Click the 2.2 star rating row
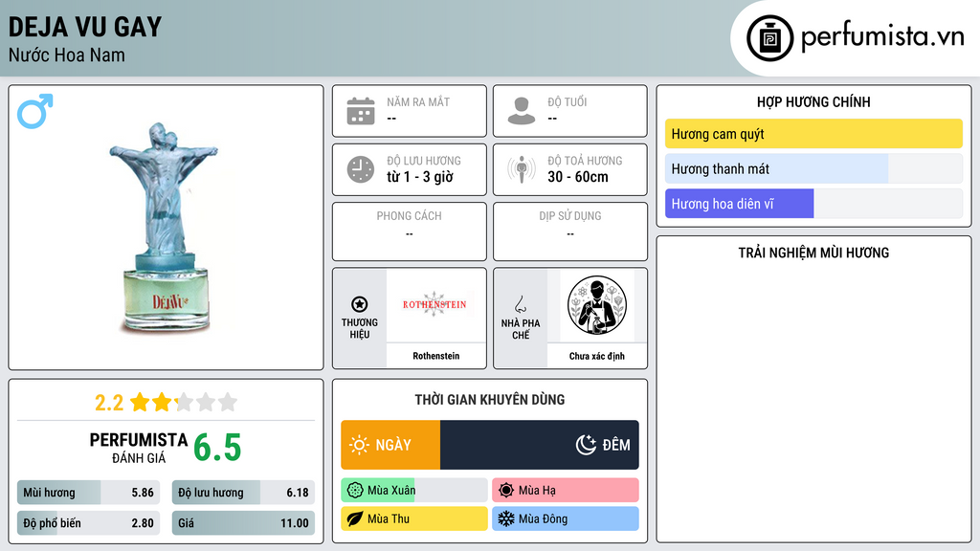The width and height of the screenshot is (980, 551). point(166,403)
